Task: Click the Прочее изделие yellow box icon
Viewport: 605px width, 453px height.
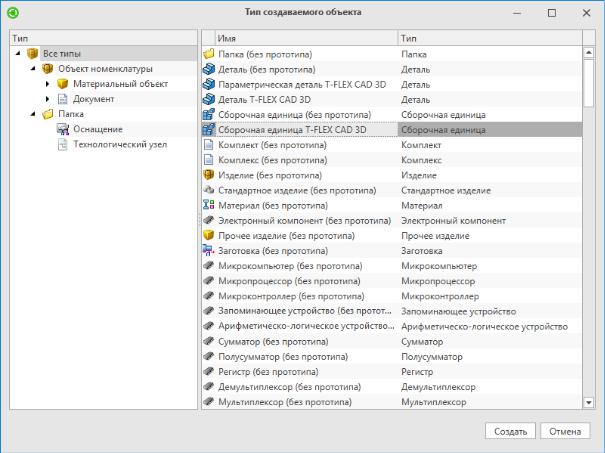Action: point(209,235)
